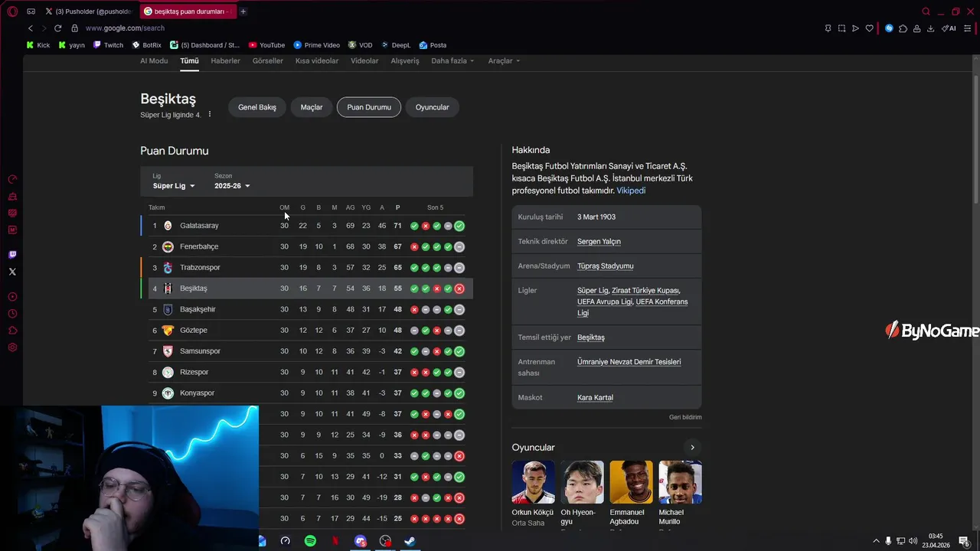This screenshot has width=980, height=551.
Task: Click the Maçlar button
Action: (312, 107)
